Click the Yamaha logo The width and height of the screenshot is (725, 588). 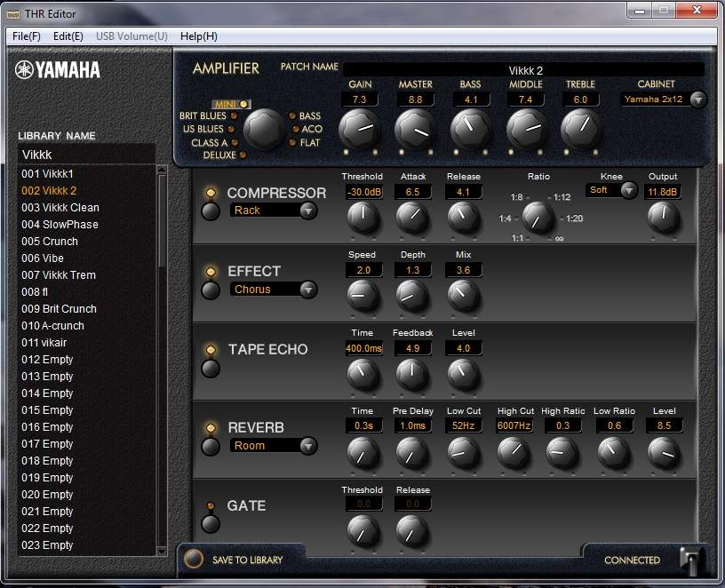point(58,70)
